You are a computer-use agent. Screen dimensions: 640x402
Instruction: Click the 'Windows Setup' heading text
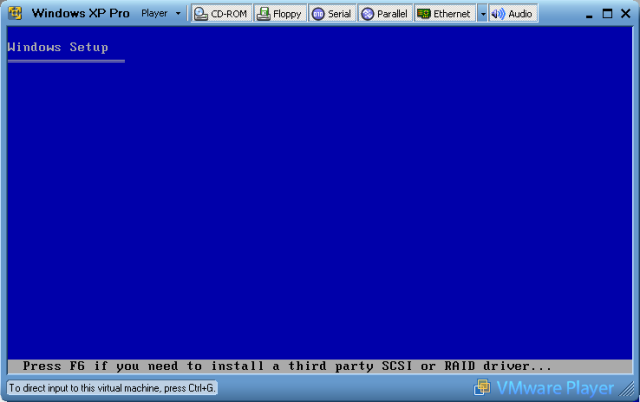click(58, 47)
